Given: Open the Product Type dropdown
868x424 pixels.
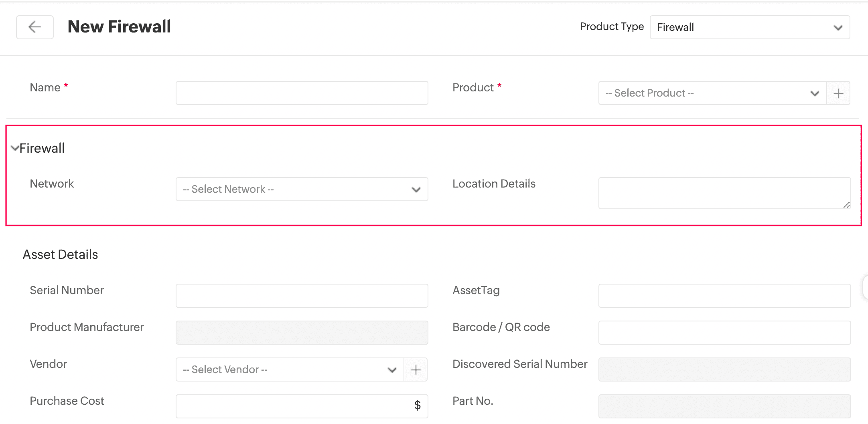Looking at the screenshot, I should click(x=749, y=27).
